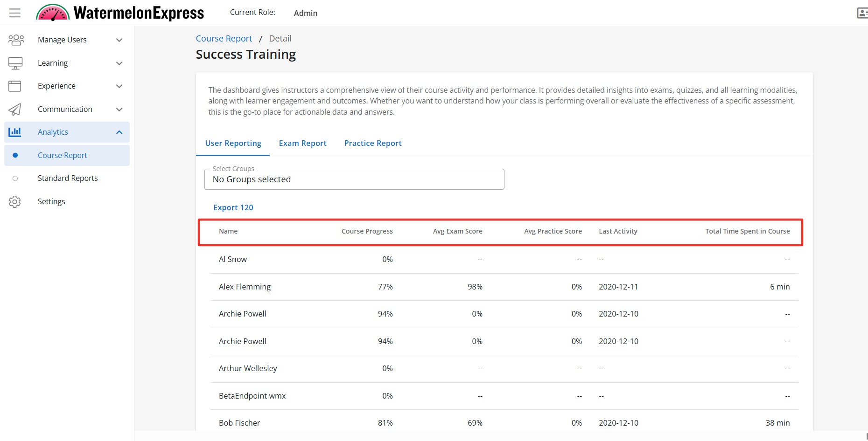Screen dimensions: 868x441
Task: Open the hamburger menu icon
Action: pyautogui.click(x=15, y=13)
